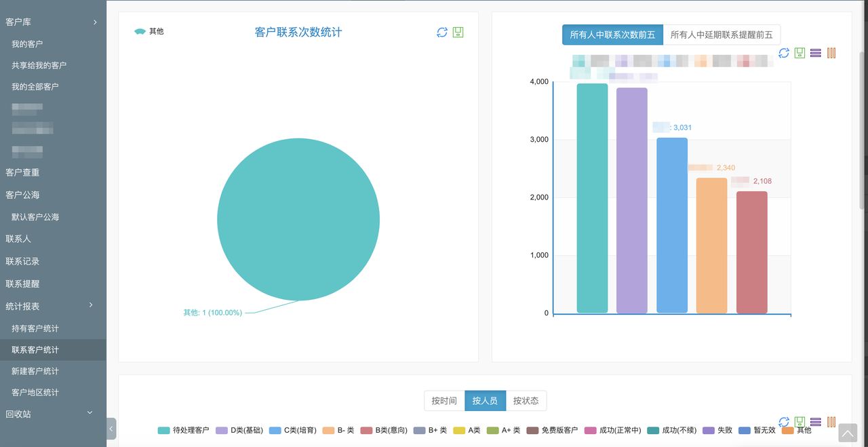
Task: Collapse the 回收站 dropdown
Action: coord(89,414)
